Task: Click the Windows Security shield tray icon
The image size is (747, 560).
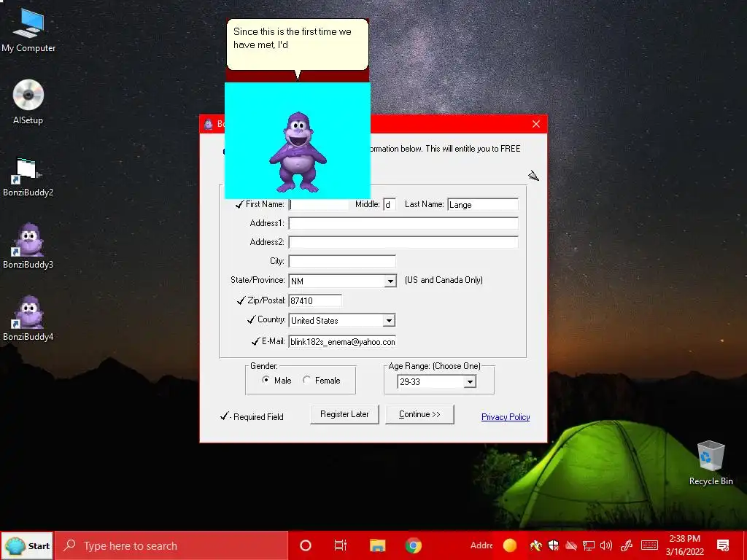Action: tap(553, 545)
